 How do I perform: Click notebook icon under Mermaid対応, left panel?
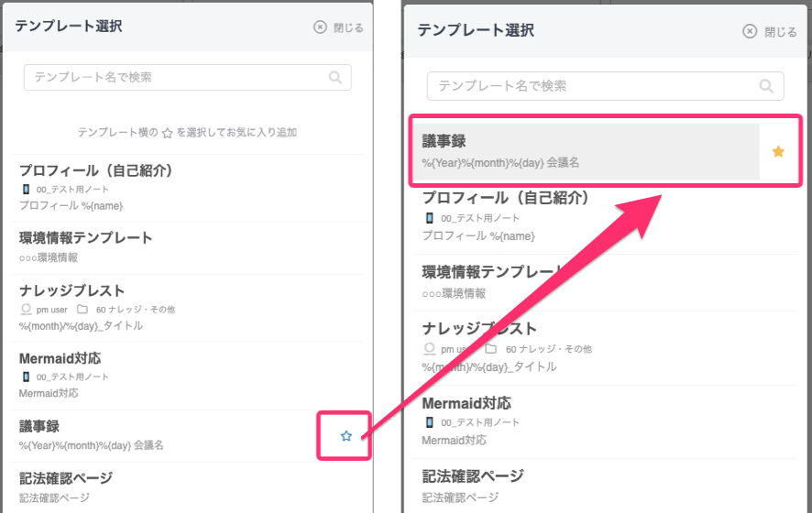pyautogui.click(x=26, y=377)
